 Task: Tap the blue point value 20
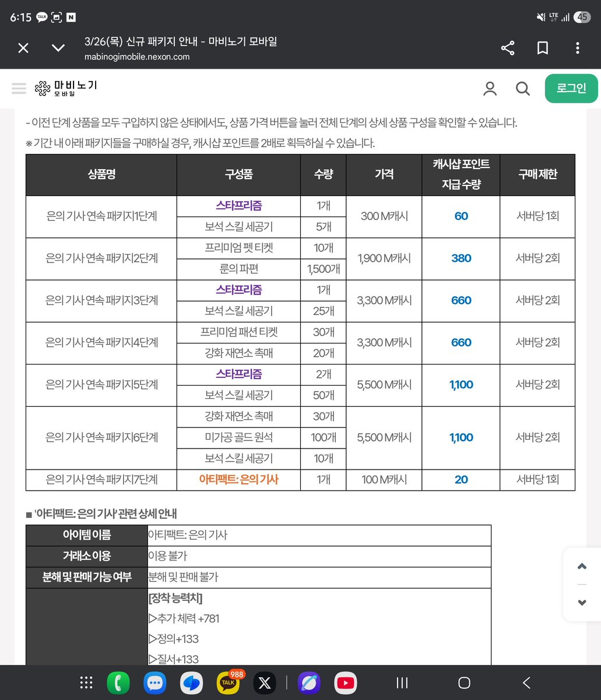point(461,480)
